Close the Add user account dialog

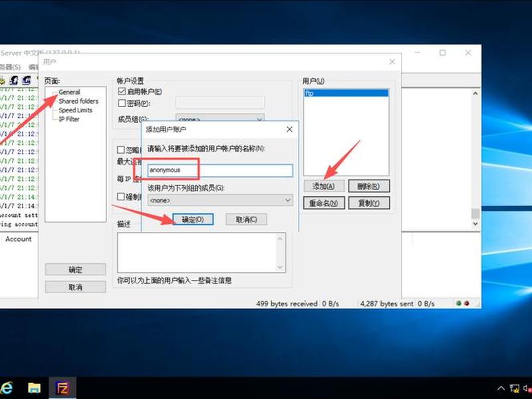click(289, 129)
